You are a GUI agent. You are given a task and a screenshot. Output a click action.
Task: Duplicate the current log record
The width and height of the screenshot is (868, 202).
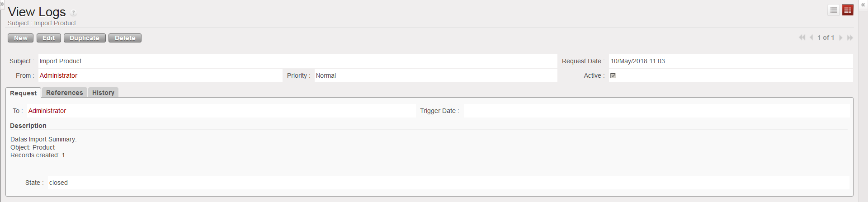(85, 38)
